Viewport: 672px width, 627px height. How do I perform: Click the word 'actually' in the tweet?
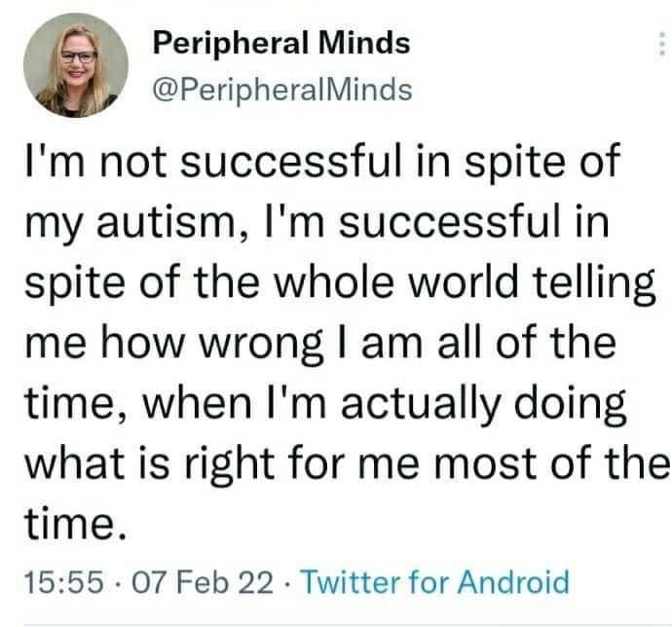(x=421, y=405)
